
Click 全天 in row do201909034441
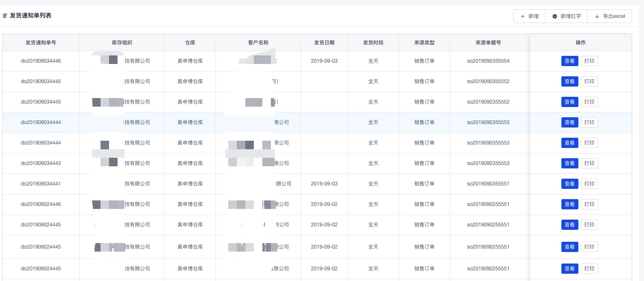point(373,184)
